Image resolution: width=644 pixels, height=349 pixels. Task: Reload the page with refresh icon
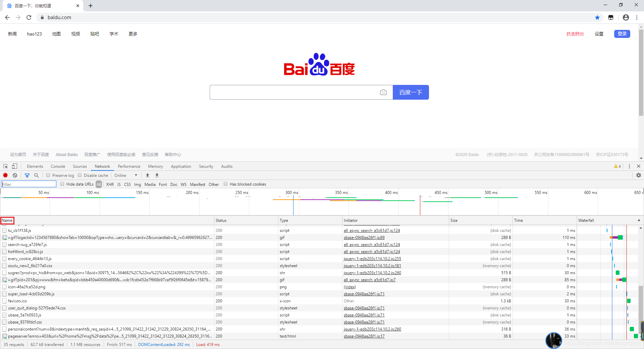(x=29, y=17)
